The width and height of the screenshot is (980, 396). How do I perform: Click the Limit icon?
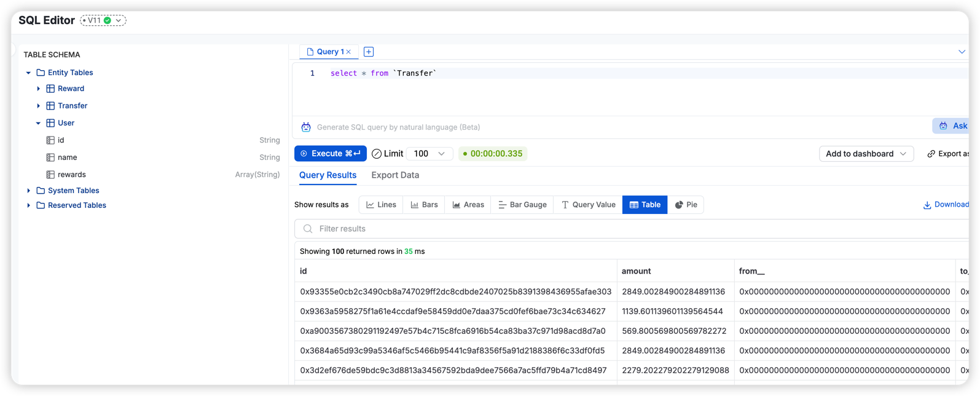pyautogui.click(x=377, y=154)
